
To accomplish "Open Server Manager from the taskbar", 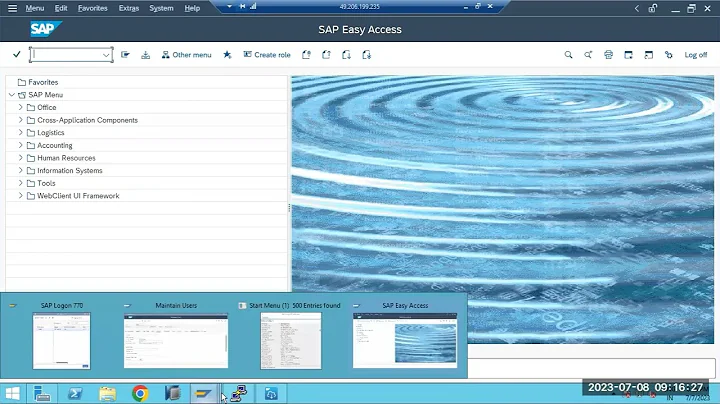I will click(x=42, y=393).
